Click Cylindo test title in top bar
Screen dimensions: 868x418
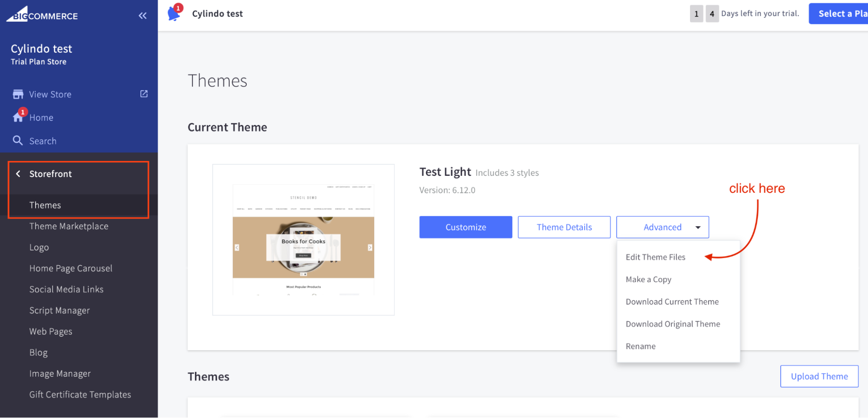coord(218,13)
